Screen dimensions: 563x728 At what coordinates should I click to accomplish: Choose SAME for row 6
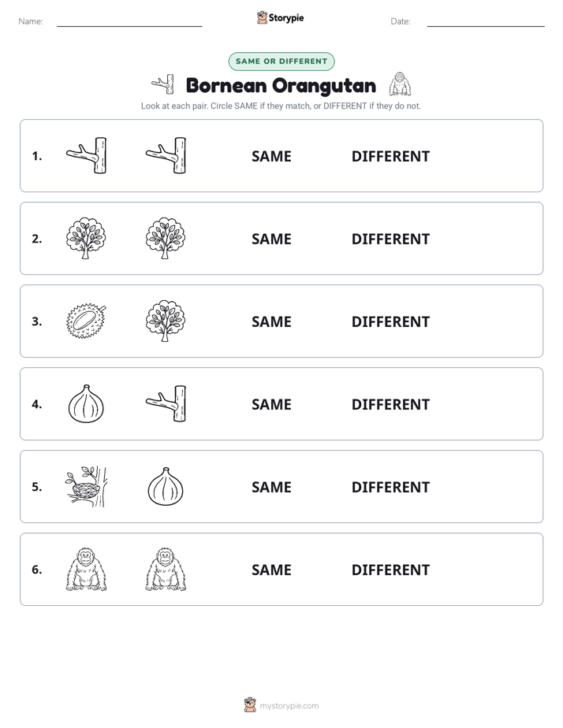pyautogui.click(x=271, y=570)
